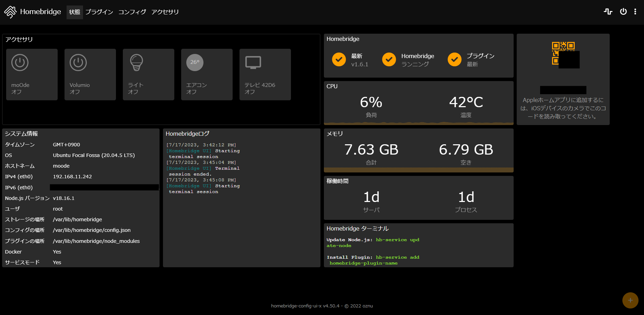
Task: Click the Homebridge logo icon
Action: click(x=10, y=12)
